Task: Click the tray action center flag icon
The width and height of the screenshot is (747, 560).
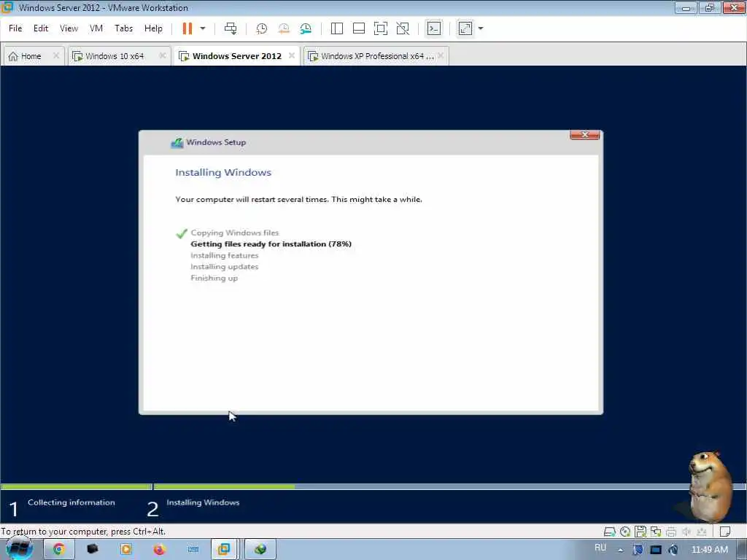Action: coord(638,550)
